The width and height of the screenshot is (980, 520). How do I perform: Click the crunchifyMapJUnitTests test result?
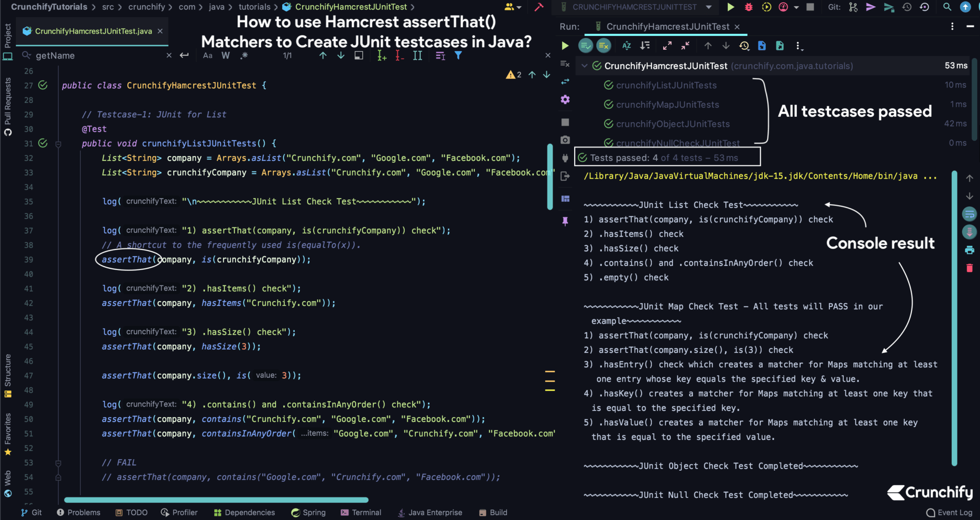click(668, 104)
